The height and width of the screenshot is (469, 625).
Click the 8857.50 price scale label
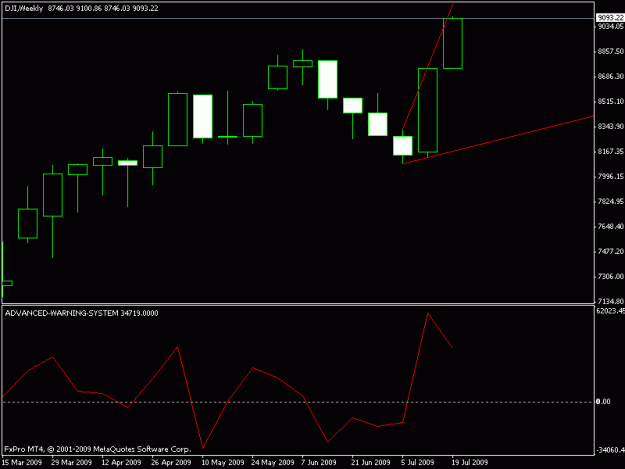tap(610, 51)
